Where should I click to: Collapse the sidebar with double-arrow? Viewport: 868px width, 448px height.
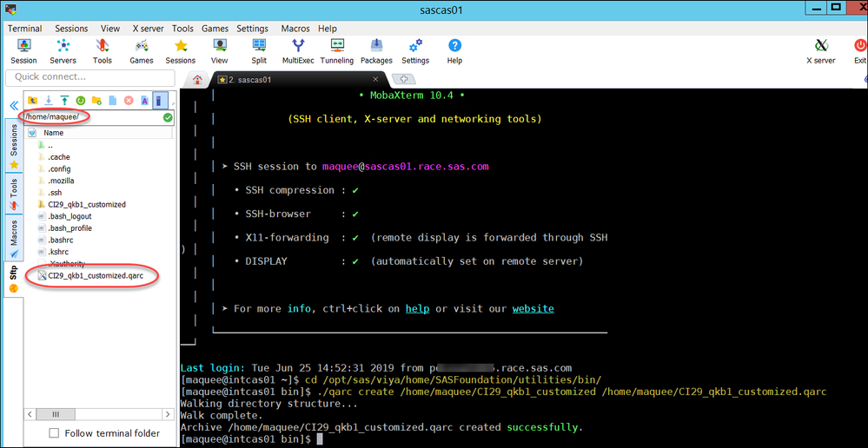[x=14, y=105]
